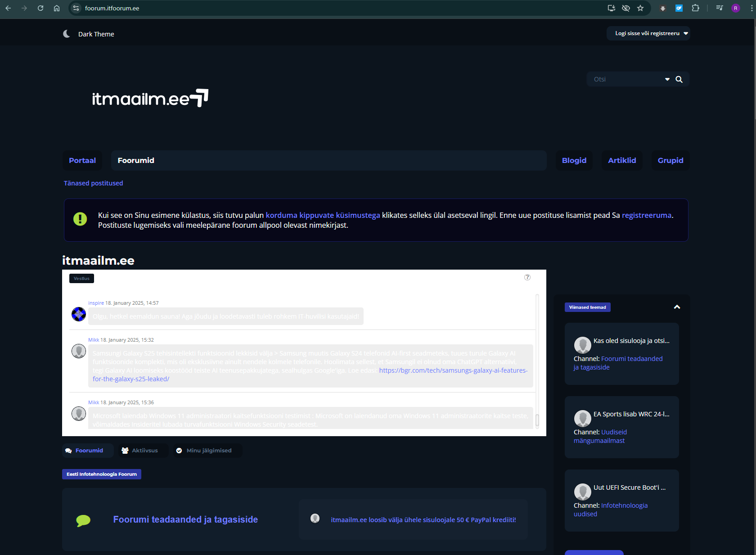Click the install app icon in address bar
This screenshot has height=555, width=756.
[611, 8]
